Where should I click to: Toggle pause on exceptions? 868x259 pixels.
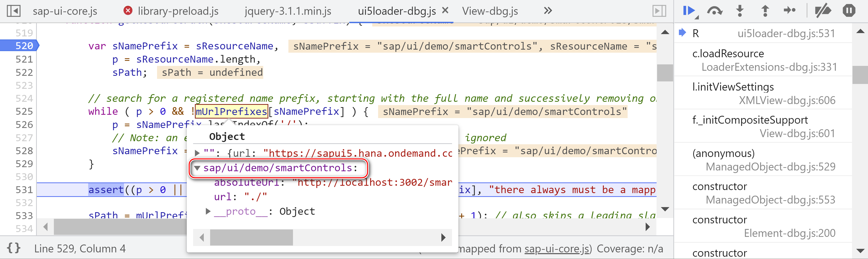[x=849, y=11]
